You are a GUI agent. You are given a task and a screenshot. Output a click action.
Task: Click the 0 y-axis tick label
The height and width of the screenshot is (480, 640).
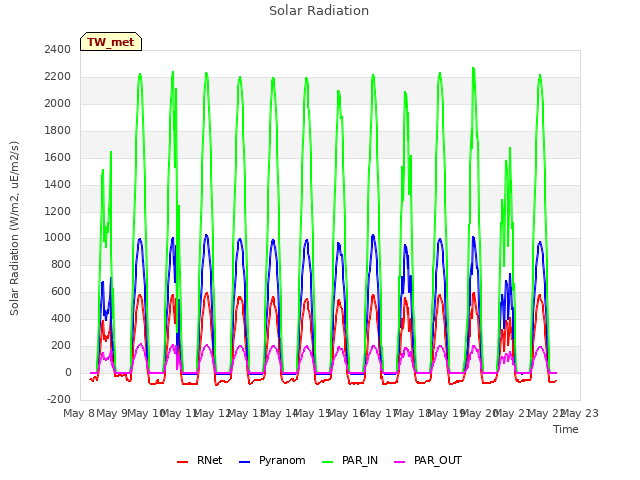[68, 372]
